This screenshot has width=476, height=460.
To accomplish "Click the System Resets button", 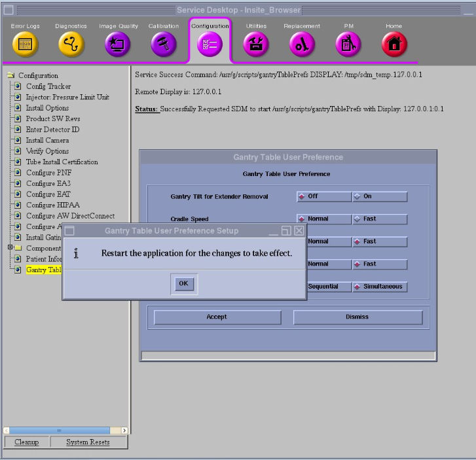I will tap(88, 442).
